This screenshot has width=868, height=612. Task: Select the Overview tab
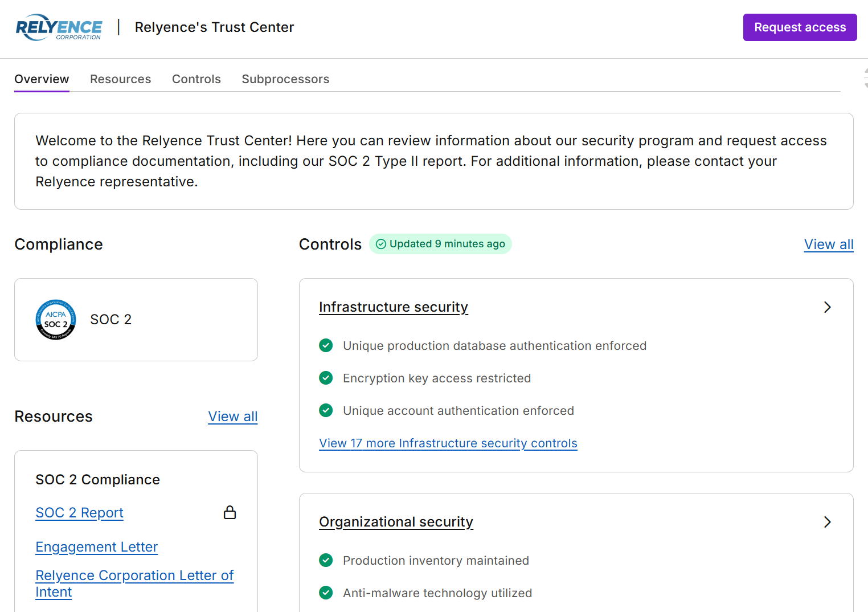[42, 79]
